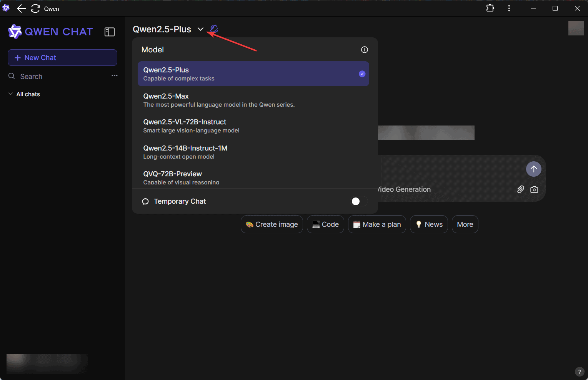Viewport: 588px width, 380px height.
Task: Focus the Search chats field
Action: pos(58,76)
